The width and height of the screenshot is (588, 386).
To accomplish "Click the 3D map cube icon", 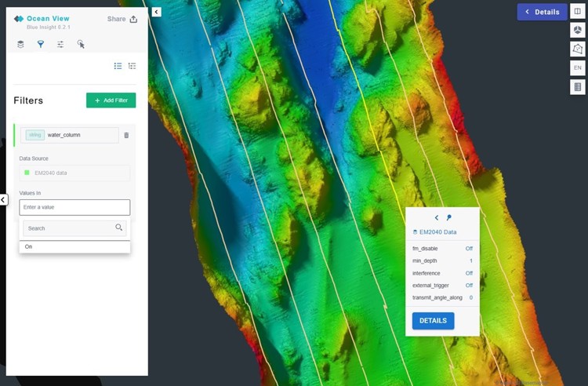I will (x=578, y=30).
